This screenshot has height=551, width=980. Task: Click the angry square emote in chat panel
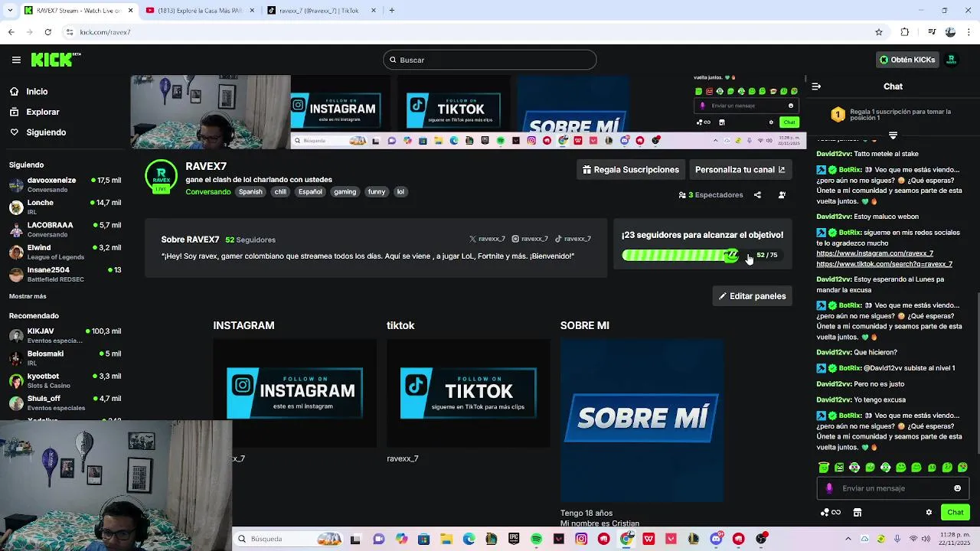(x=839, y=467)
